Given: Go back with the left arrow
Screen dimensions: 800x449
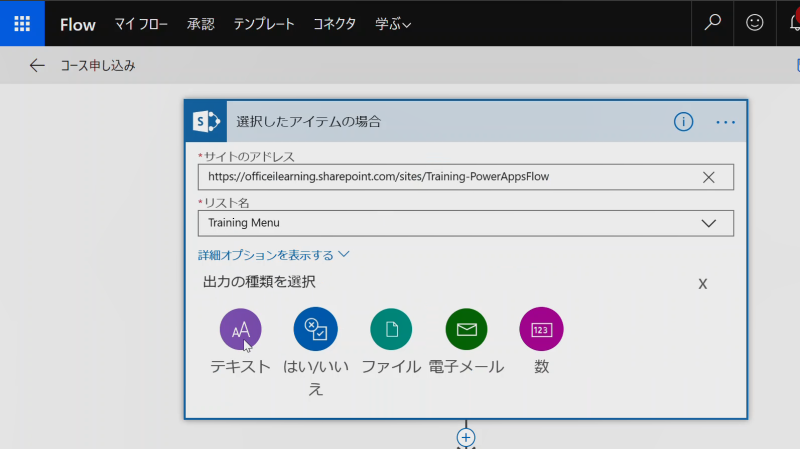Looking at the screenshot, I should (x=37, y=65).
